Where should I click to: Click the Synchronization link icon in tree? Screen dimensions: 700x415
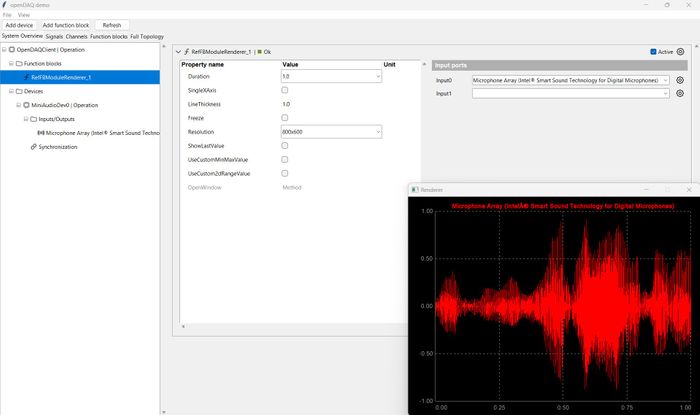pos(34,146)
